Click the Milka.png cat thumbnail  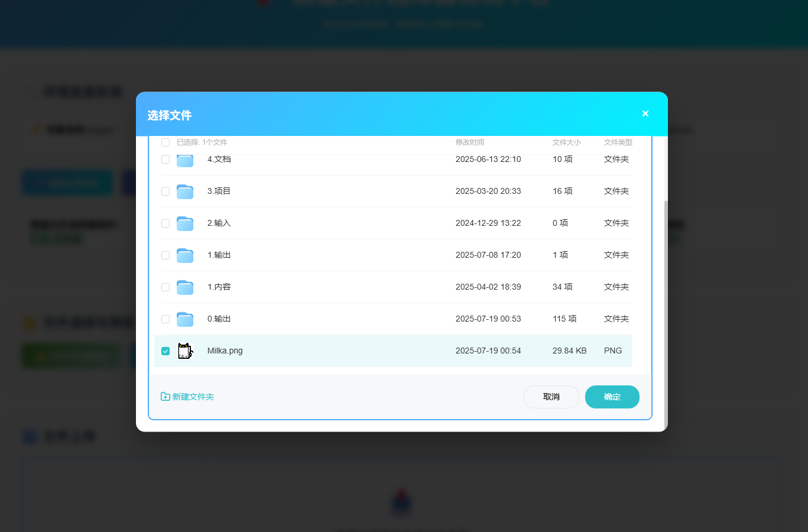pyautogui.click(x=185, y=351)
